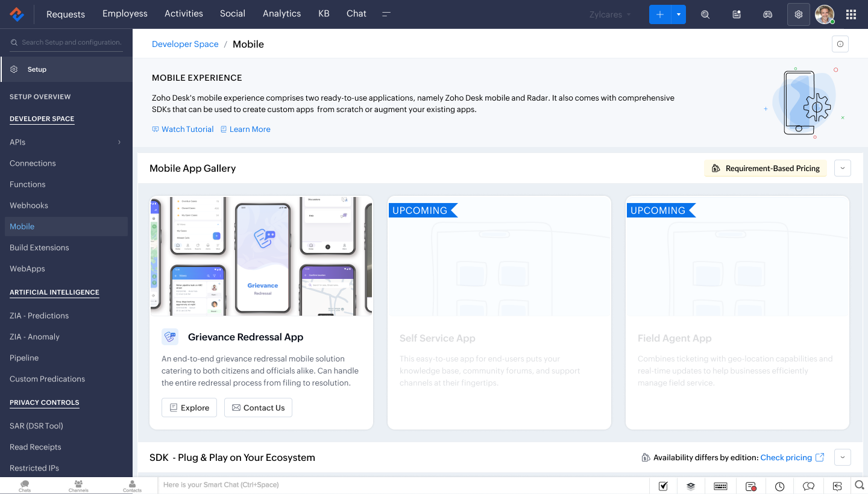Open the clock history icon in bottom bar
Screen dimensions: 868x494
click(x=780, y=486)
